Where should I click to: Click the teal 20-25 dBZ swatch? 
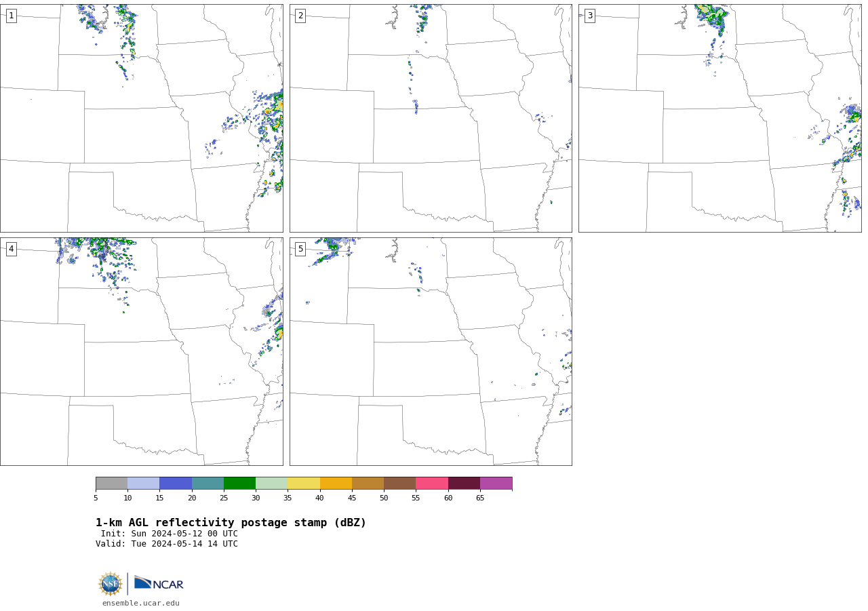[x=208, y=483]
